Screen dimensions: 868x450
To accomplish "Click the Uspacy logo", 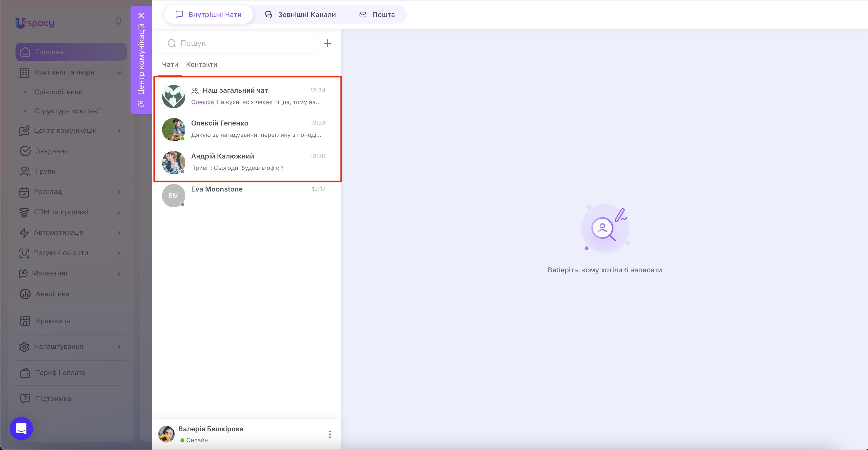I will (35, 23).
